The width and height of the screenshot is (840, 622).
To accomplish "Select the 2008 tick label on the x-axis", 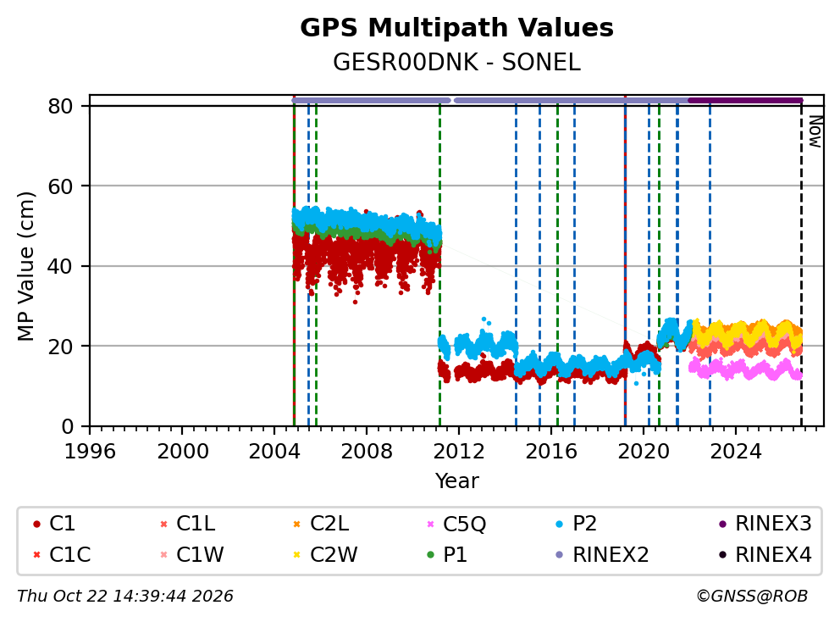I will tap(367, 452).
